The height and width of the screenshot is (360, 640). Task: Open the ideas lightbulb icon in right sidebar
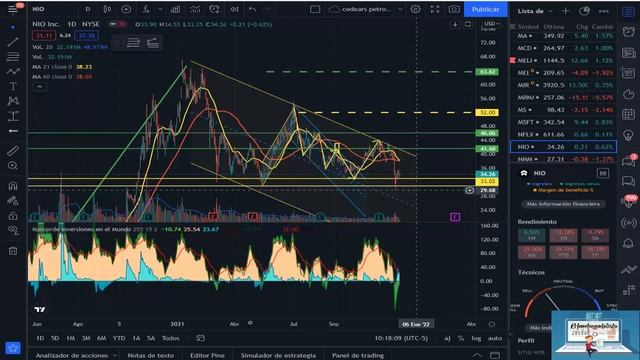click(x=629, y=135)
